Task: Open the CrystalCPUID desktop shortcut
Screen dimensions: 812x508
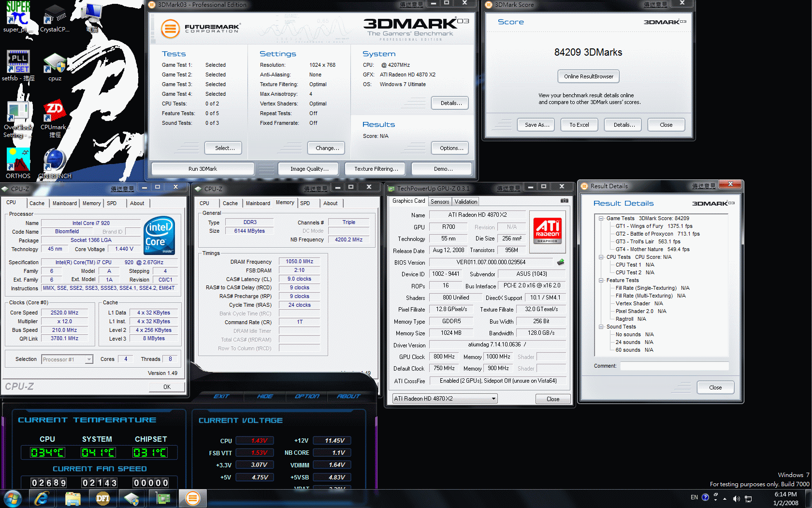Action: 55,17
